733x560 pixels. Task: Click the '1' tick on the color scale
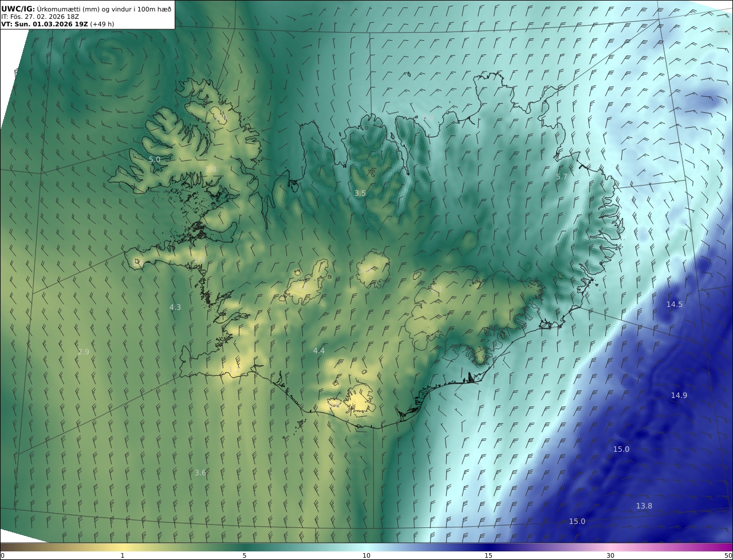[123, 555]
